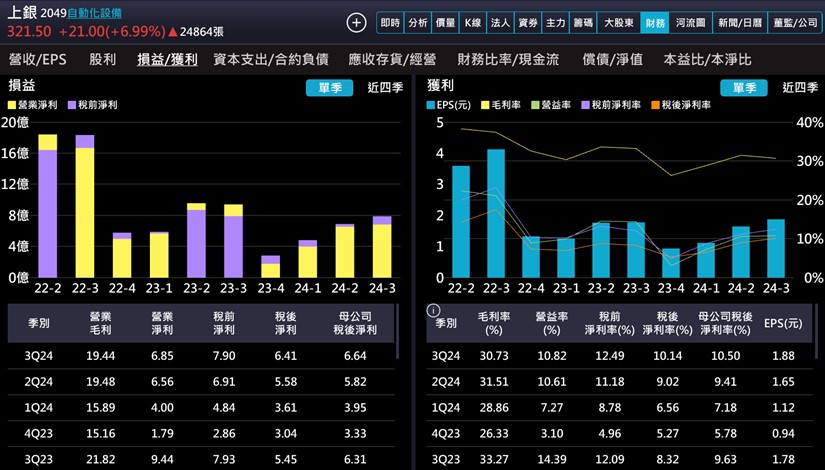Open the 即時 tab
The image size is (825, 470).
tap(391, 22)
